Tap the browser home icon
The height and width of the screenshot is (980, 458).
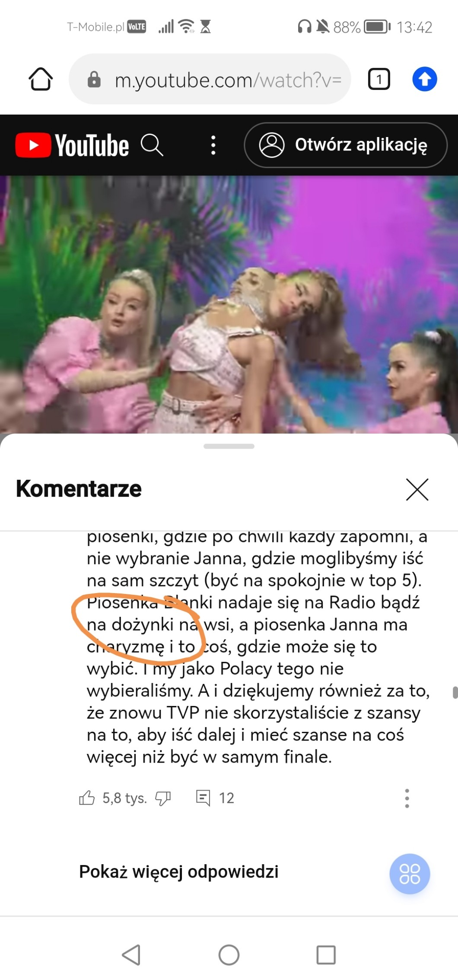(41, 79)
